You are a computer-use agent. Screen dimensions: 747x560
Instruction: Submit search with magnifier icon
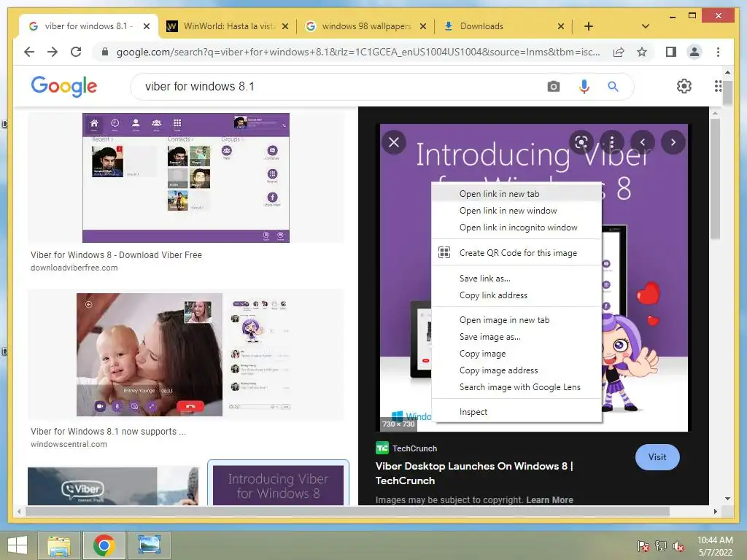[613, 87]
